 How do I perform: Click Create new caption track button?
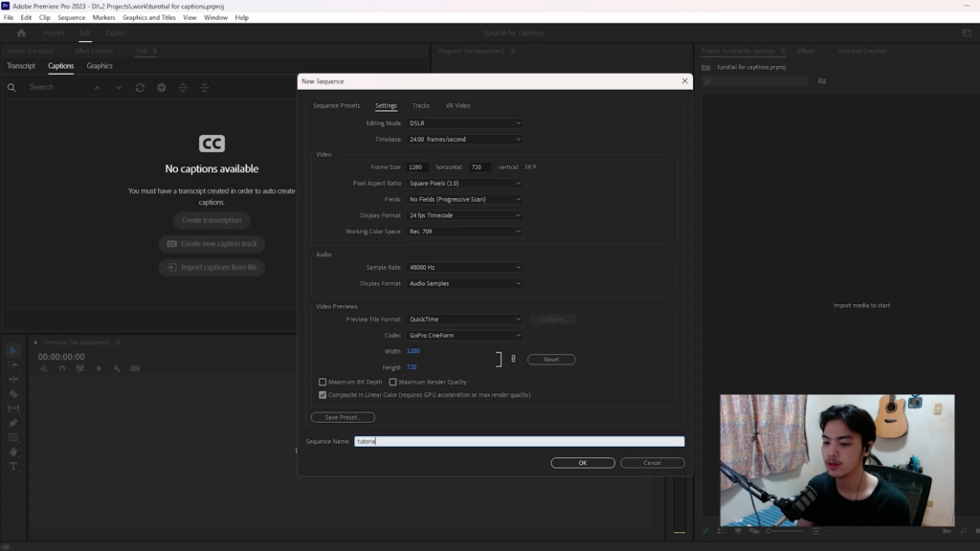coord(212,244)
